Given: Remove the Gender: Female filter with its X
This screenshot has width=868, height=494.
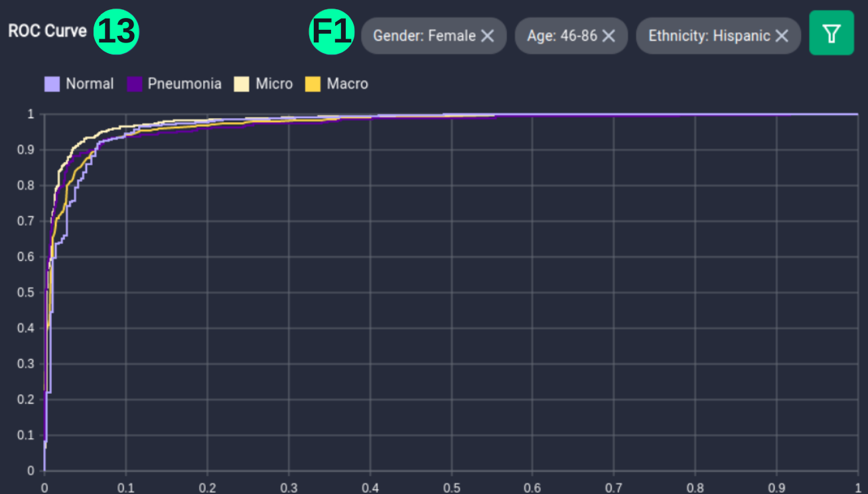Looking at the screenshot, I should (x=487, y=36).
